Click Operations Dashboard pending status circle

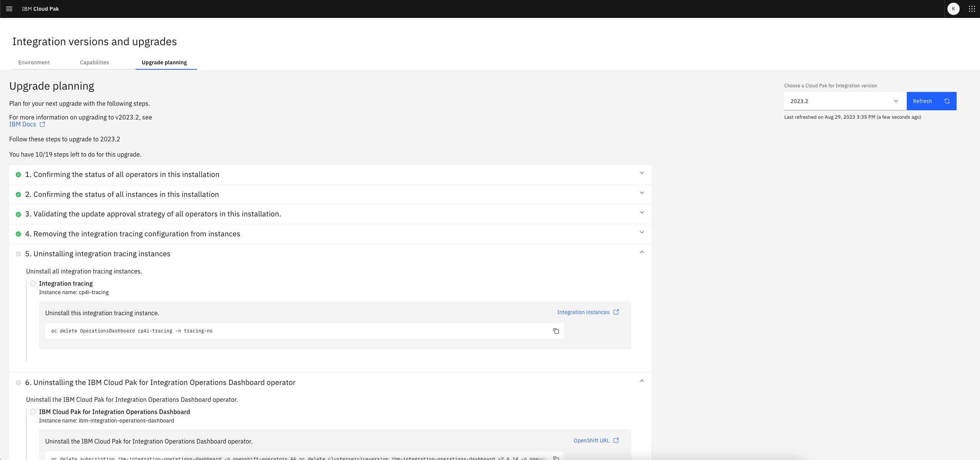click(x=33, y=412)
